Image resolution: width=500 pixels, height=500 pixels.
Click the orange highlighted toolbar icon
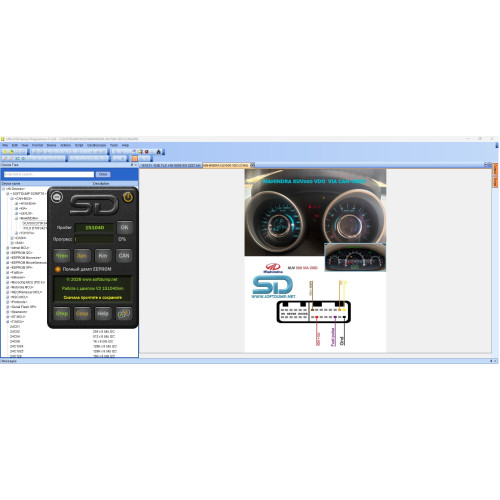point(135,158)
